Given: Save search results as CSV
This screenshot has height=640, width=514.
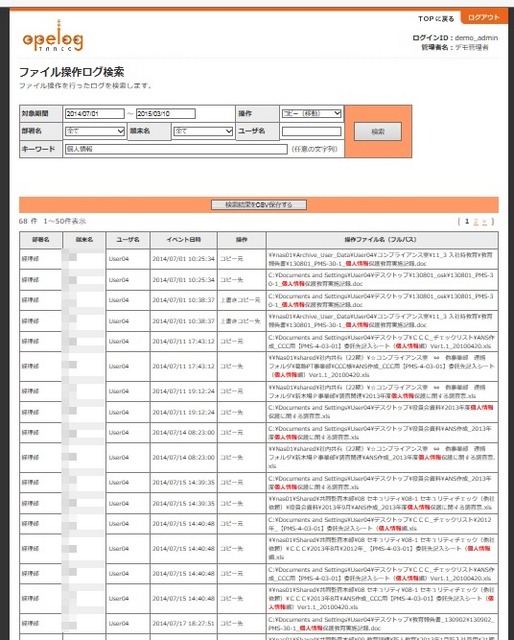Looking at the screenshot, I should [x=258, y=204].
